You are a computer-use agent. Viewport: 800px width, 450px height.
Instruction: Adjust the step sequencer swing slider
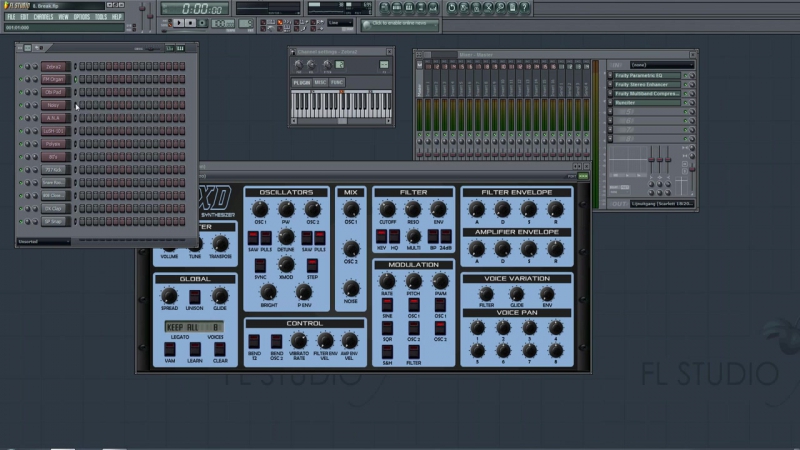pos(149,49)
